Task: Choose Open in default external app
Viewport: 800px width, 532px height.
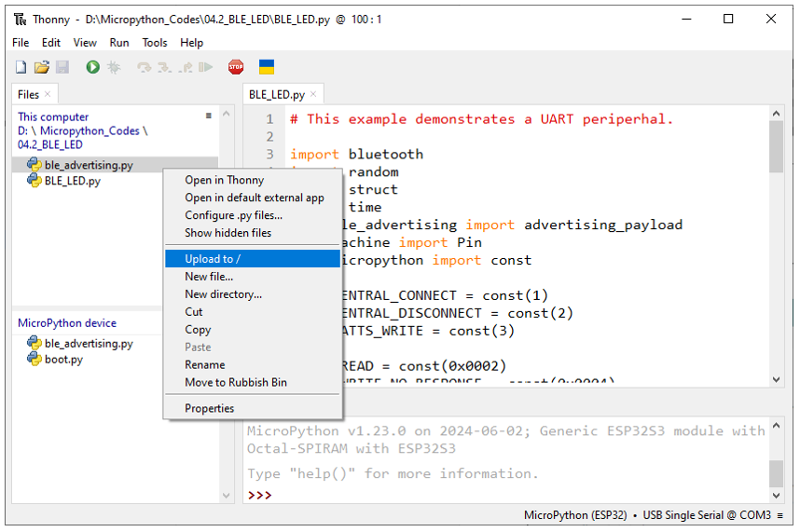Action: pyautogui.click(x=253, y=198)
